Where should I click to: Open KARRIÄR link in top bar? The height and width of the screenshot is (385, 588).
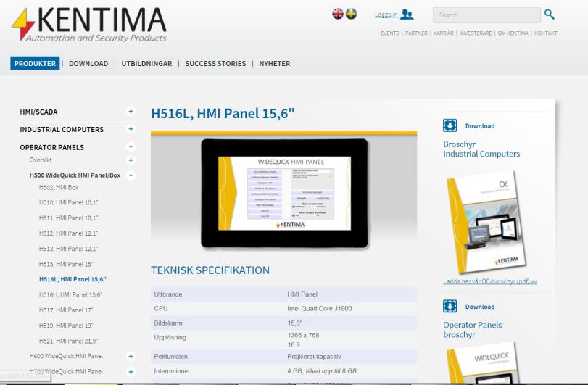point(444,33)
